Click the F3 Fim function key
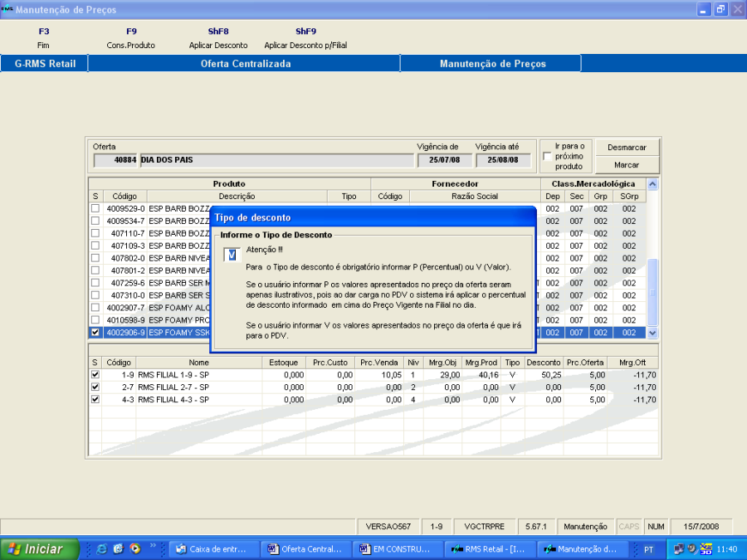The width and height of the screenshot is (747, 560). pyautogui.click(x=43, y=38)
